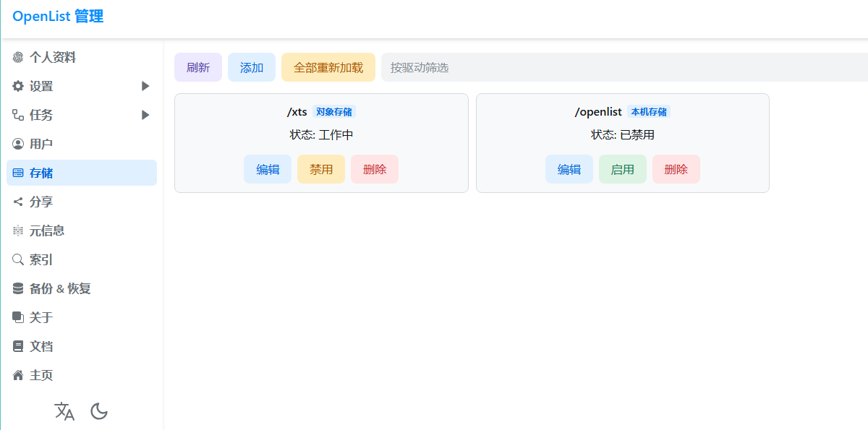This screenshot has height=430, width=868.
Task: Expand the 设置 submenu arrow
Action: click(x=145, y=86)
